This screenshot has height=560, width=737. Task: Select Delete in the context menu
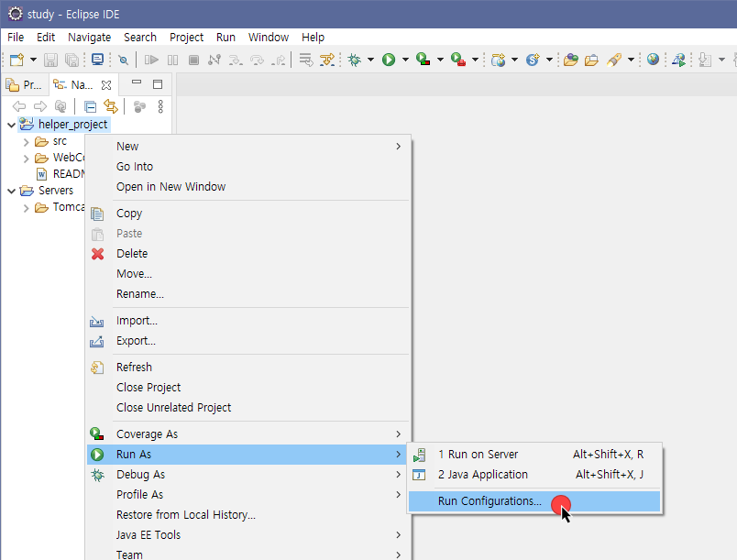click(247, 254)
